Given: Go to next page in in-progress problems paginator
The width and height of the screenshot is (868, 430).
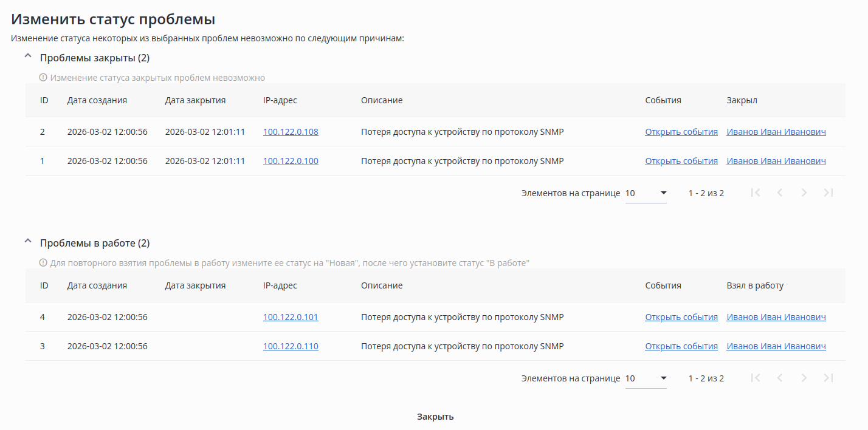Looking at the screenshot, I should [804, 378].
